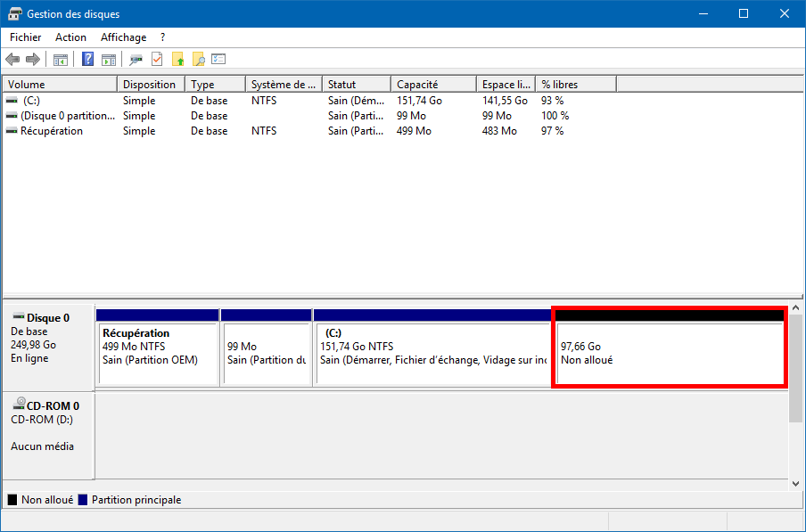Click the 141,55 Go free space cell
The height and width of the screenshot is (532, 806).
(x=505, y=101)
